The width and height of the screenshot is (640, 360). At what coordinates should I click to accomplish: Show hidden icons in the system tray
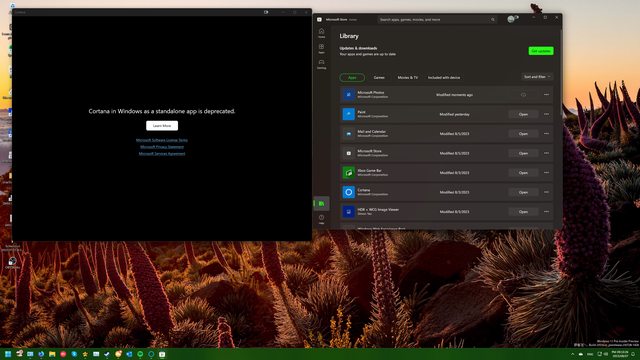pyautogui.click(x=572, y=354)
